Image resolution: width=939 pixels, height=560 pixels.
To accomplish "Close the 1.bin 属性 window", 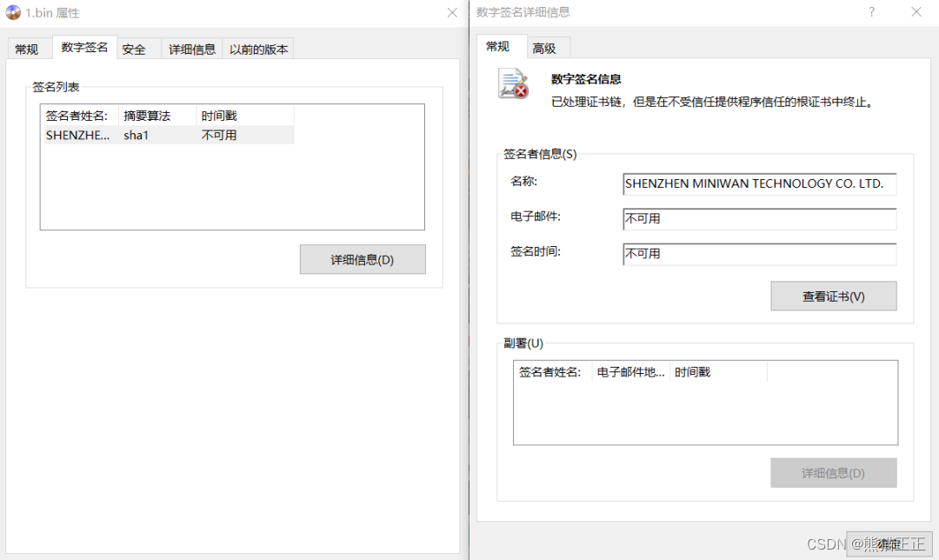I will [x=452, y=12].
